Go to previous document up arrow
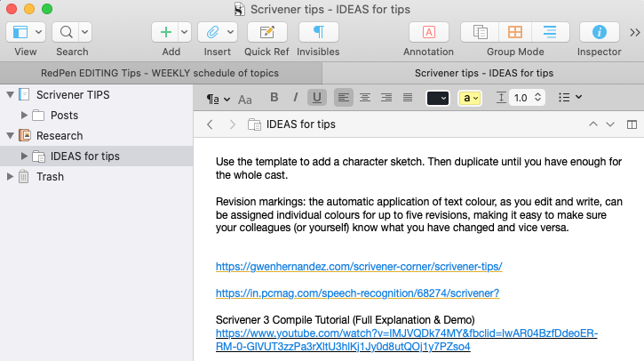 (x=593, y=124)
